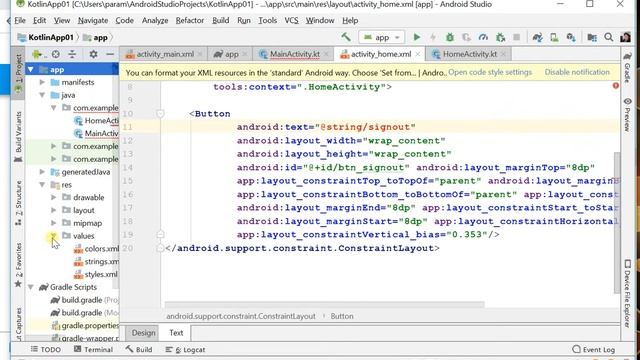
Task: Open the VCS menu
Action: pos(291,20)
